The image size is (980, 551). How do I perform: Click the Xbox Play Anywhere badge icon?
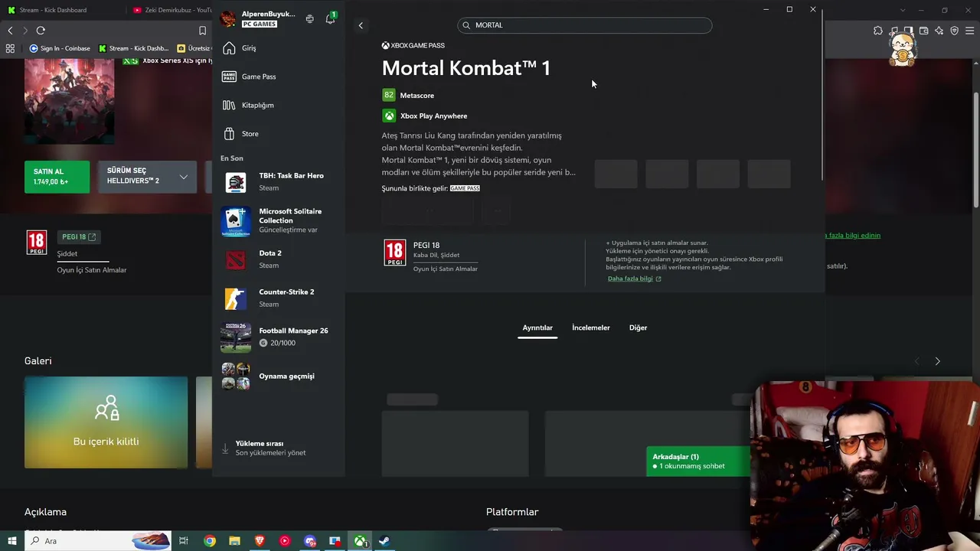[389, 116]
